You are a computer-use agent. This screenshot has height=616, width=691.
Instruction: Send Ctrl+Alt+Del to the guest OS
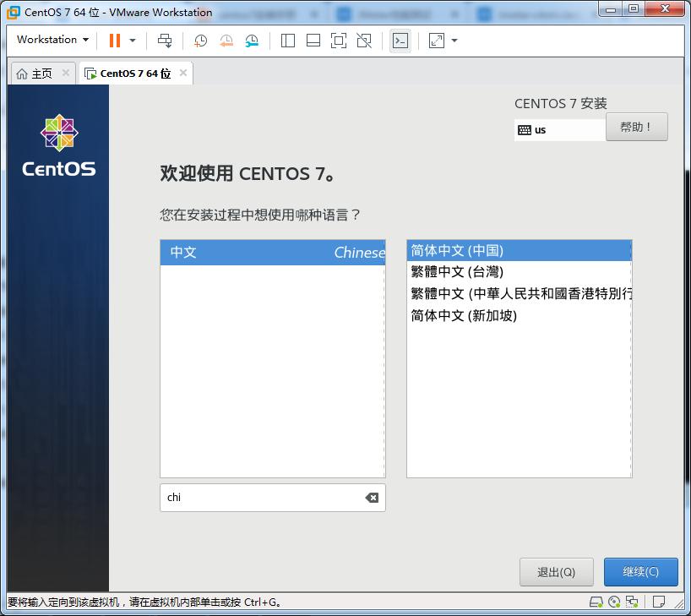tap(166, 40)
